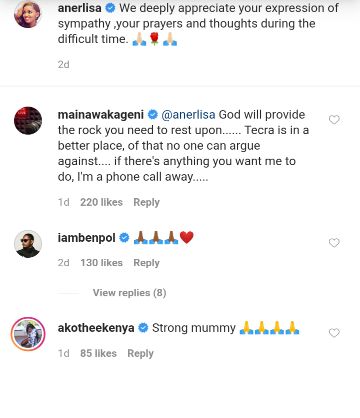Viewport: 360px width, 418px height.
Task: Open the anerlisa username
Action: pos(80,8)
